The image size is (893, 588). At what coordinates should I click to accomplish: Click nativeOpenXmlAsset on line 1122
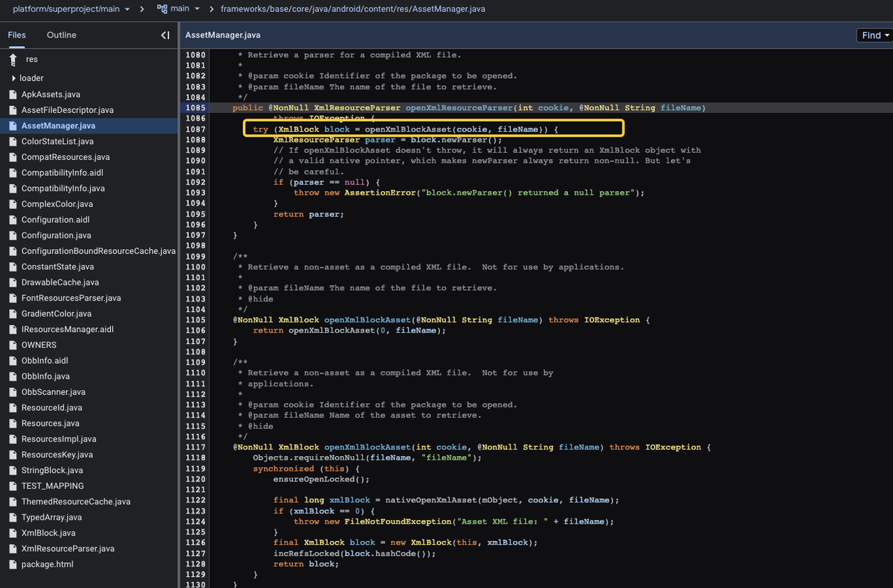(x=431, y=500)
